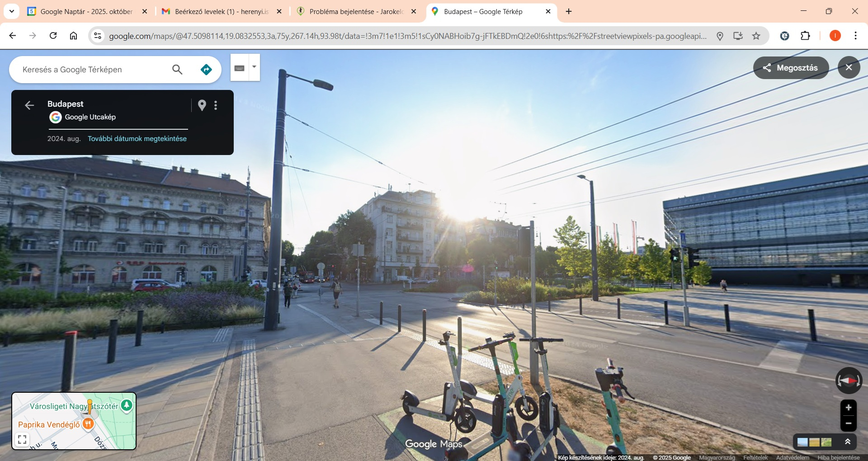Screen dimensions: 868x461
Task: Click the location pin icon in Budapest panel
Action: [202, 105]
